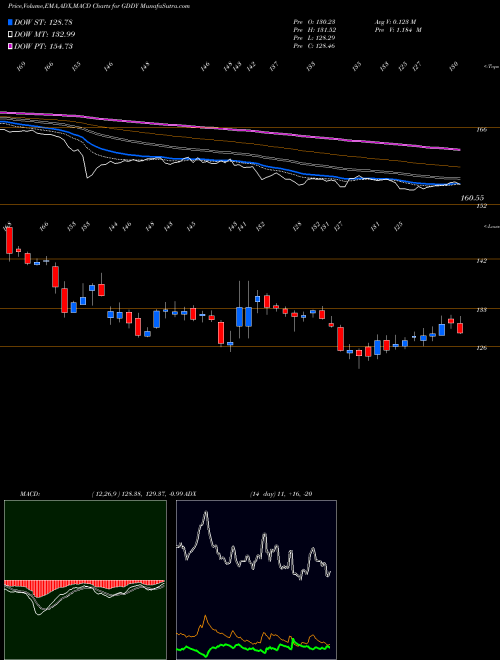The width and height of the screenshot is (500, 660).
Task: Select the 'DOW MT: 132.99' legend label
Action: 45,35
